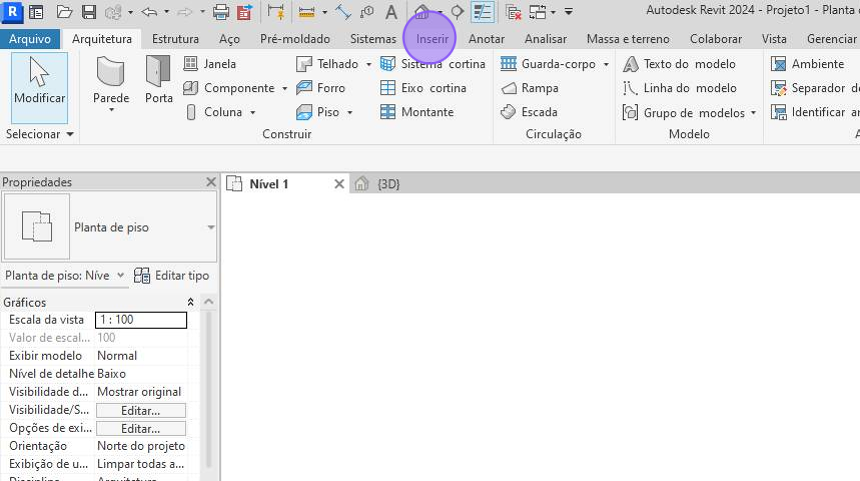
Task: Select the Text tool letter A icon
Action: (391, 12)
